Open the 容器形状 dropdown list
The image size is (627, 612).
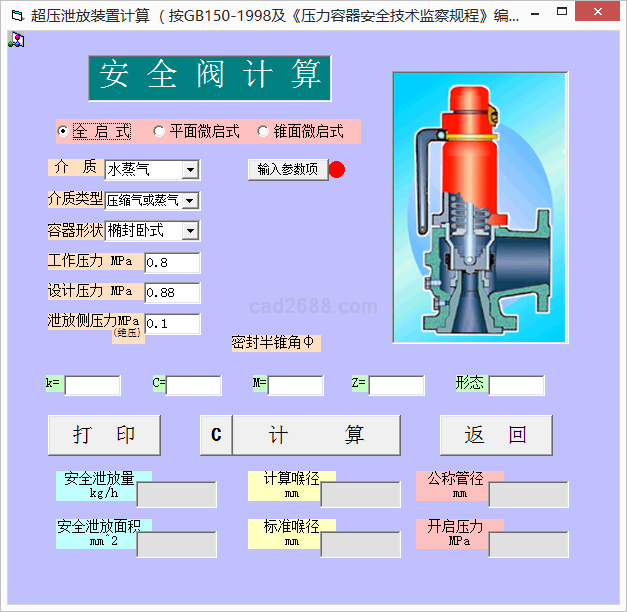coord(190,231)
